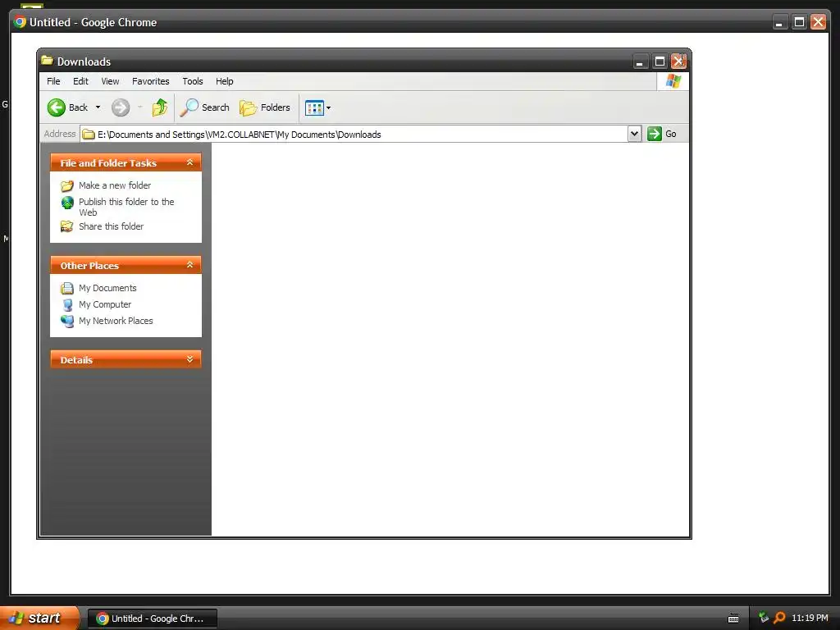Go up one folder level
The height and width of the screenshot is (630, 840).
[160, 107]
